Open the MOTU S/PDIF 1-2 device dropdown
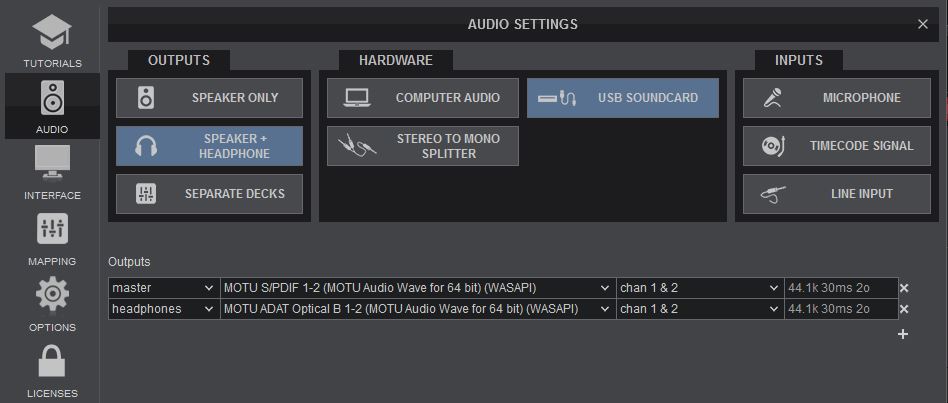The height and width of the screenshot is (403, 948). click(418, 288)
